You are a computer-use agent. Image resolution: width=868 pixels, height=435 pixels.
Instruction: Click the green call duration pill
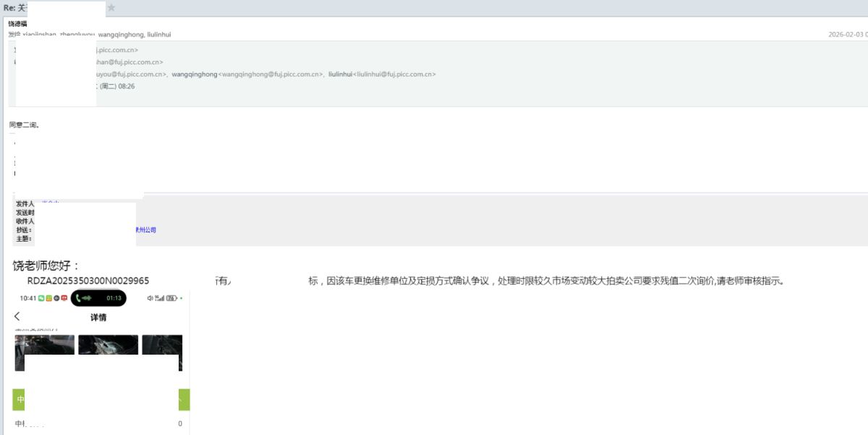pos(98,298)
